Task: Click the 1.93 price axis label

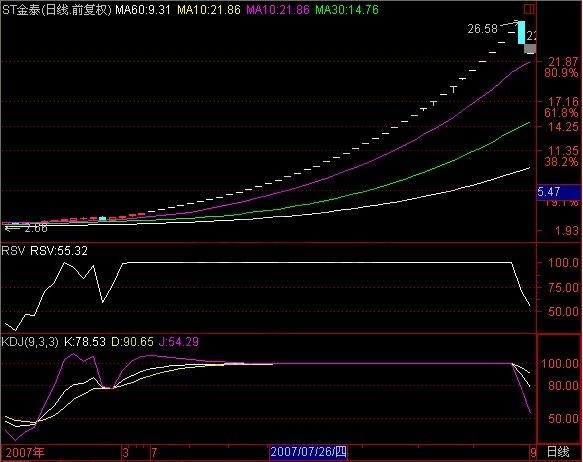Action: [567, 231]
